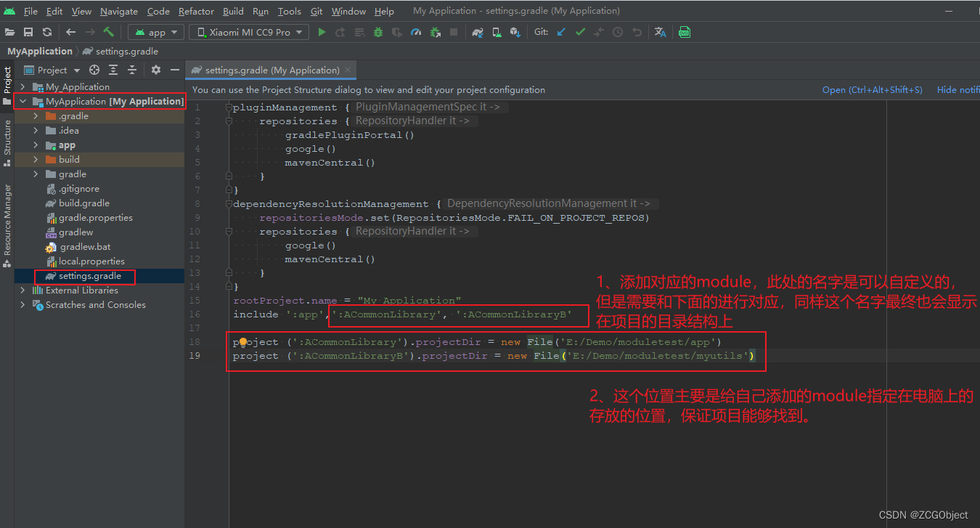
Task: Sync project with Gradle files
Action: (477, 32)
